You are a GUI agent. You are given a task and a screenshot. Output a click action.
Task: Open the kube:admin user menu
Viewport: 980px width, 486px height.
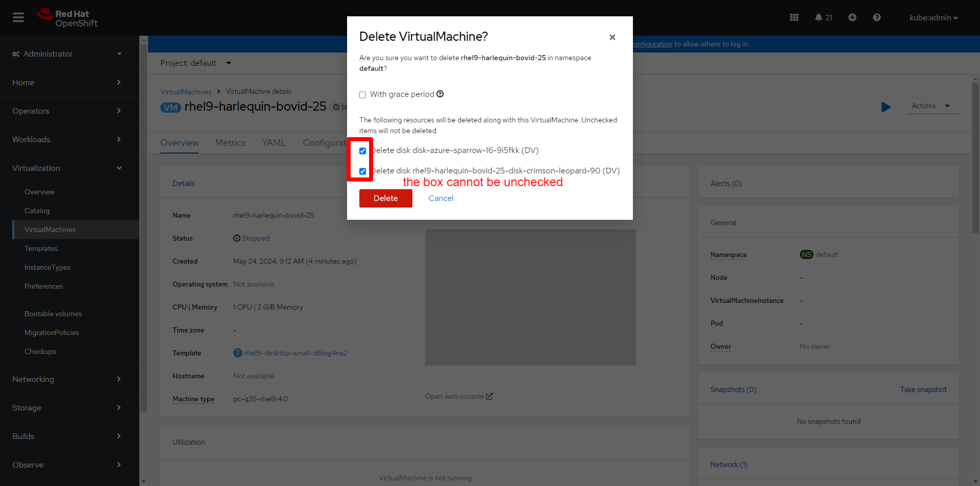click(934, 18)
